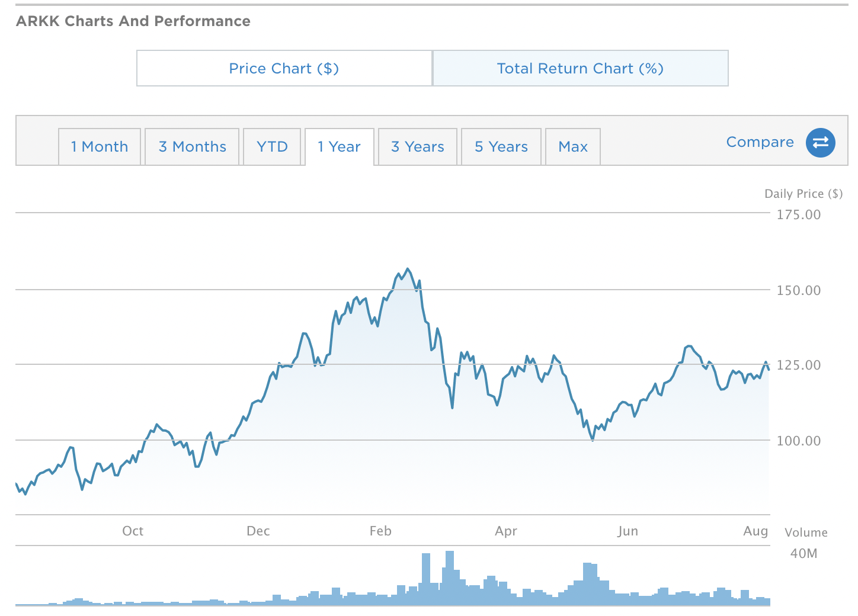
Task: Click the February price peak on the chart
Action: point(407,269)
